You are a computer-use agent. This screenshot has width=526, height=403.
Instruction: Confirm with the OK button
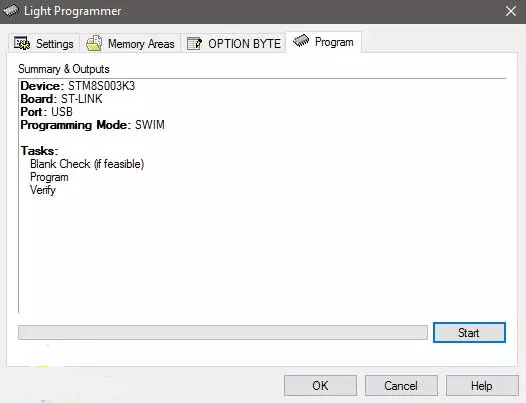click(320, 386)
